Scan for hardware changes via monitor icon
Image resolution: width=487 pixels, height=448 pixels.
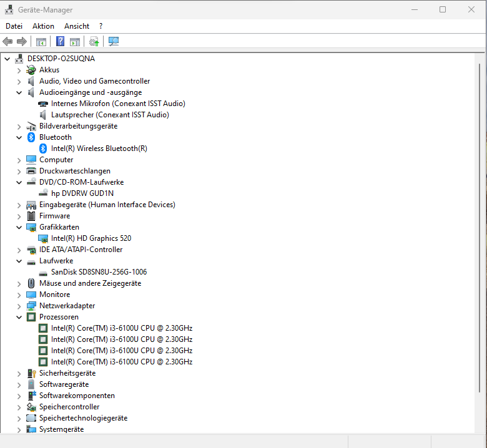tap(114, 41)
